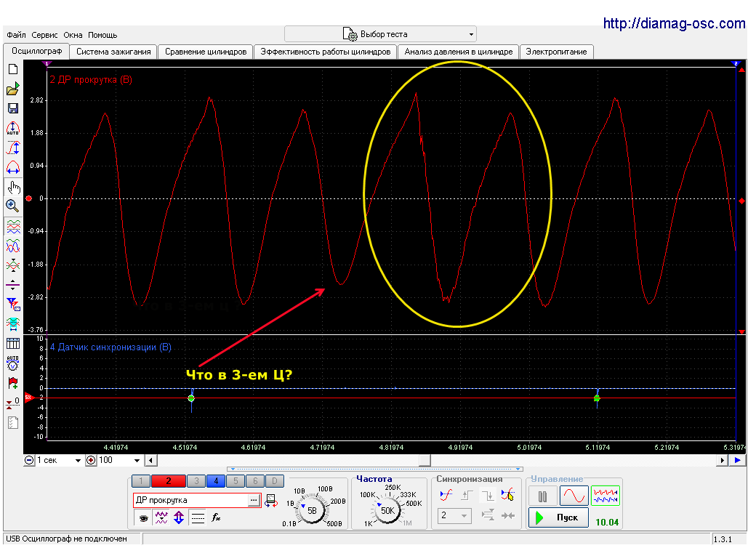Click the pause button in Управление

542,496
